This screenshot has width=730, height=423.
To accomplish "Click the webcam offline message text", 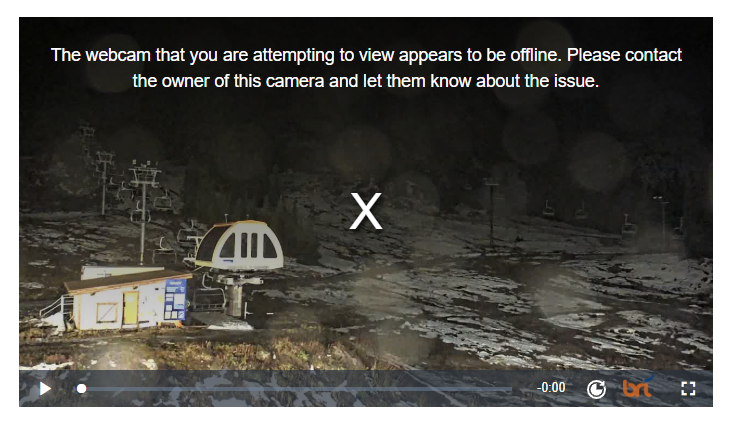I will click(366, 68).
